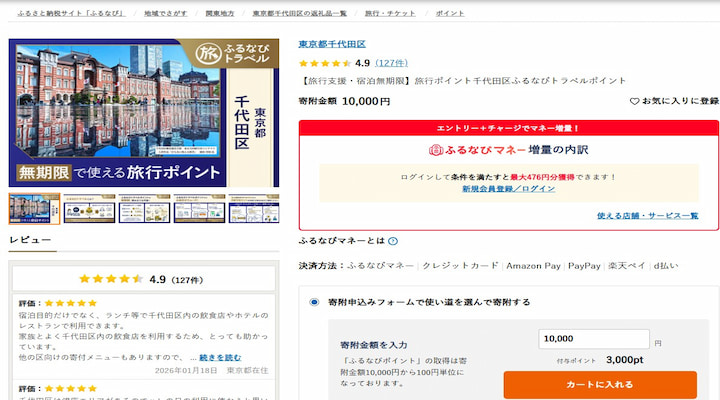Click the first review's five-star rating
The width and height of the screenshot is (720, 400).
pyautogui.click(x=70, y=303)
